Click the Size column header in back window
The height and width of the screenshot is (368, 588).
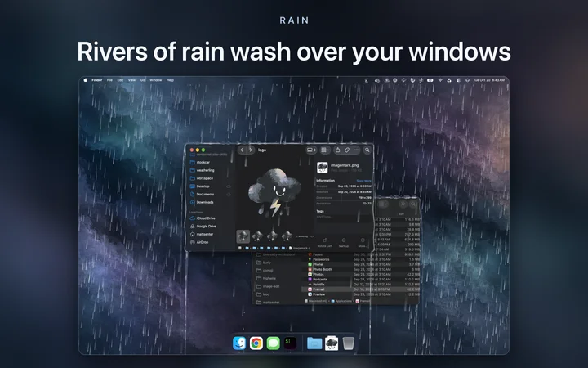pyautogui.click(x=401, y=213)
